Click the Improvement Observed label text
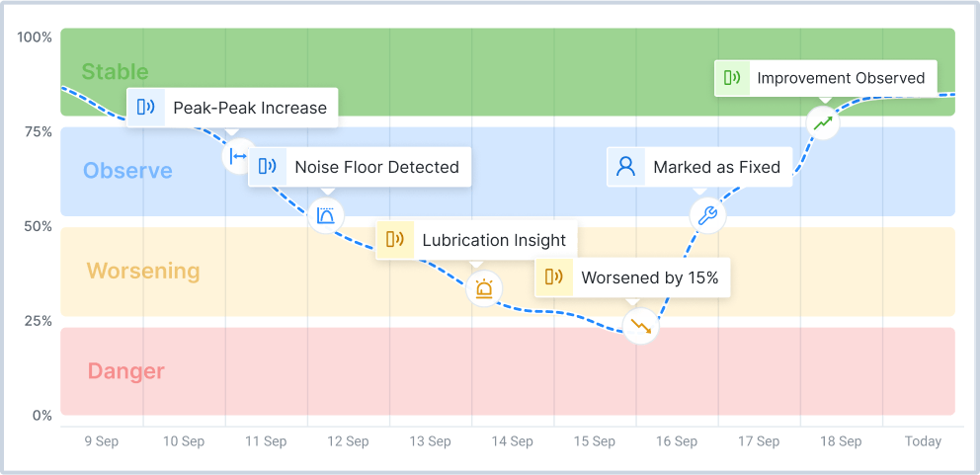980x475 pixels. pyautogui.click(x=841, y=78)
